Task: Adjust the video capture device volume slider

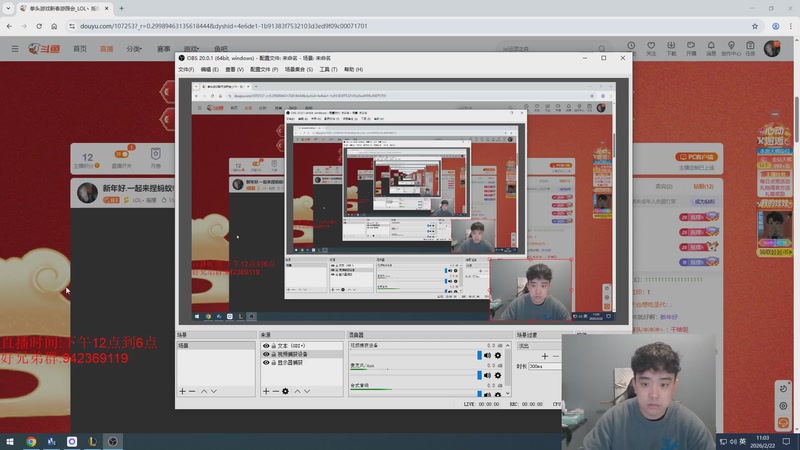Action: (479, 355)
